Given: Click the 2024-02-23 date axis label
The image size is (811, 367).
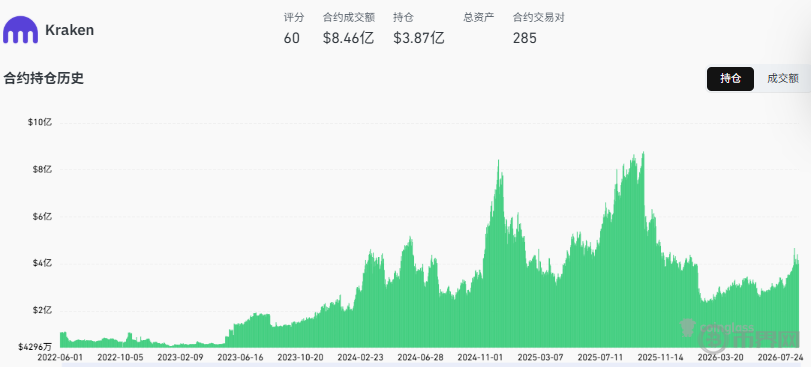Looking at the screenshot, I should (x=360, y=357).
